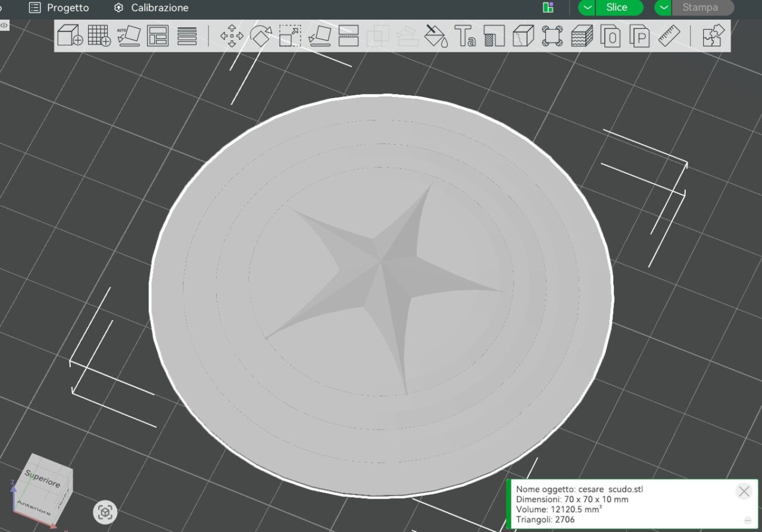
Task: Click the Add object cube icon
Action: [70, 36]
